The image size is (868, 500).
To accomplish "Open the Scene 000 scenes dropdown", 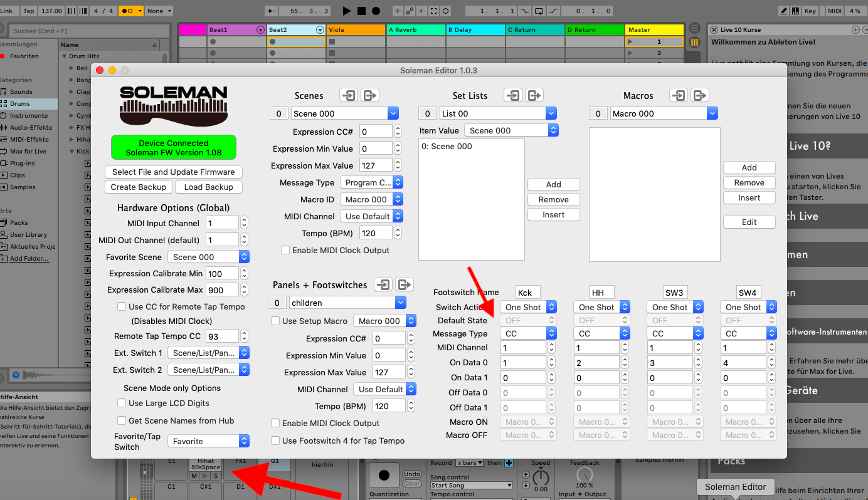I will (345, 113).
